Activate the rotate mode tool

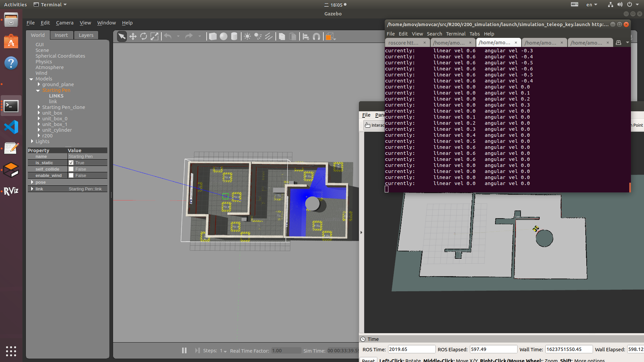click(144, 36)
